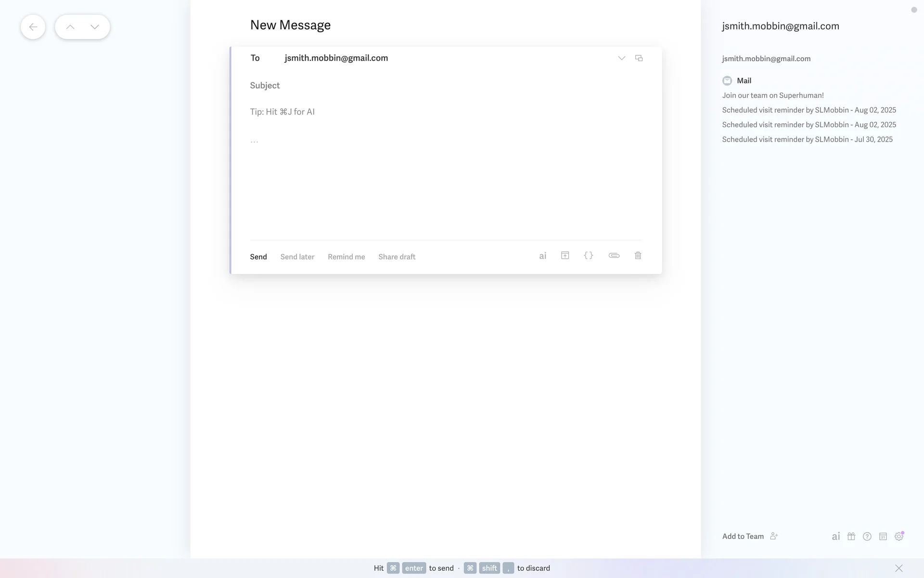Go to previous message with up chevron
The height and width of the screenshot is (578, 924).
pyautogui.click(x=70, y=27)
